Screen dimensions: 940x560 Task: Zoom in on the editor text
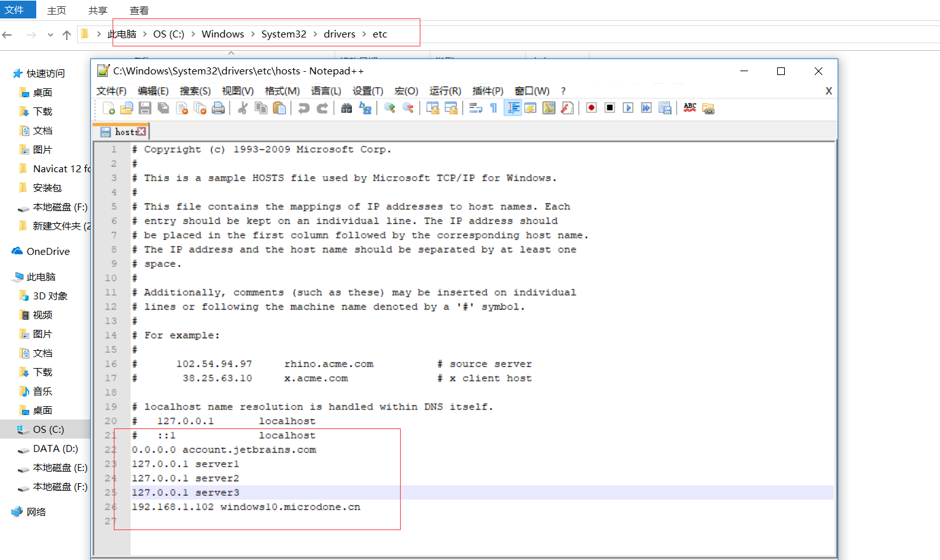tap(389, 108)
